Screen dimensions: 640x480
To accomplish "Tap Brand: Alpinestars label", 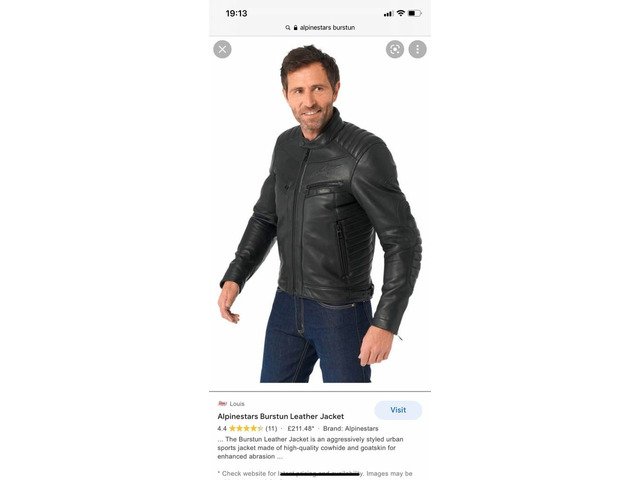I will [351, 429].
